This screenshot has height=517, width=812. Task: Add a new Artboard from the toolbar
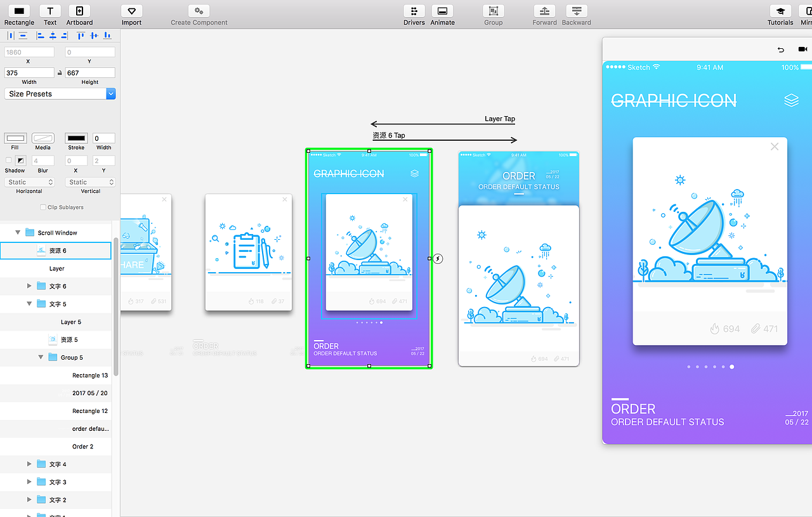point(79,11)
